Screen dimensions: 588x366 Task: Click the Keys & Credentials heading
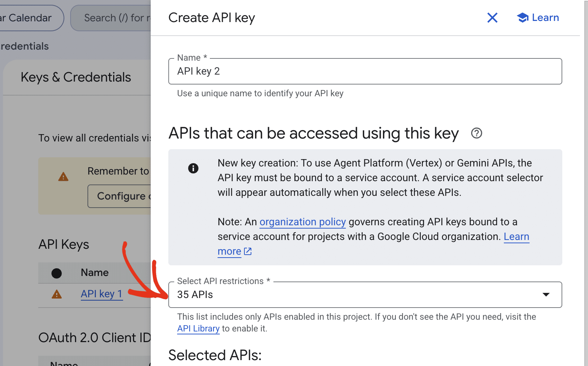[x=76, y=77]
